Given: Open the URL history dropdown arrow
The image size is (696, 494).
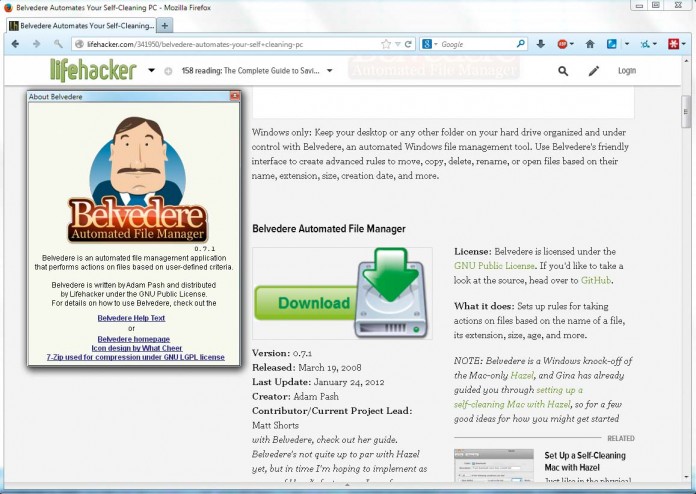Looking at the screenshot, I should pos(398,44).
